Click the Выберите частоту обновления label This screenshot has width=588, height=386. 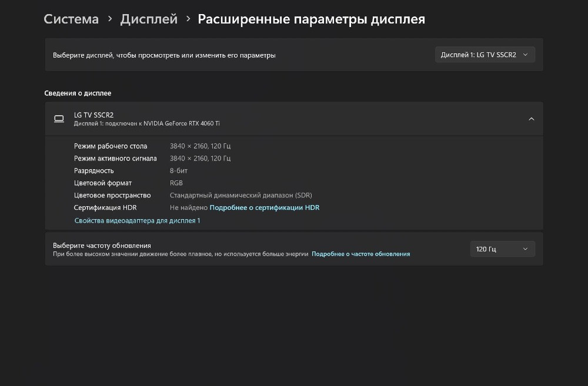point(102,245)
